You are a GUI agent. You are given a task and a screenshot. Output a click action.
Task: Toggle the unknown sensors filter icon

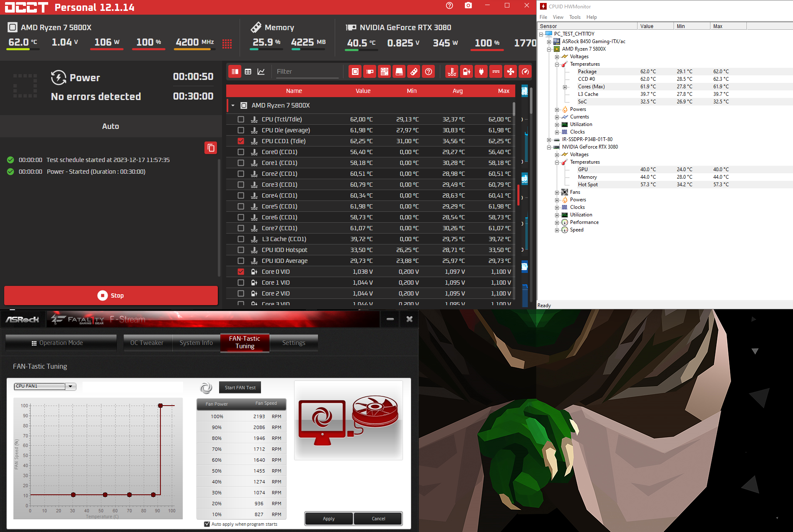[x=429, y=72]
